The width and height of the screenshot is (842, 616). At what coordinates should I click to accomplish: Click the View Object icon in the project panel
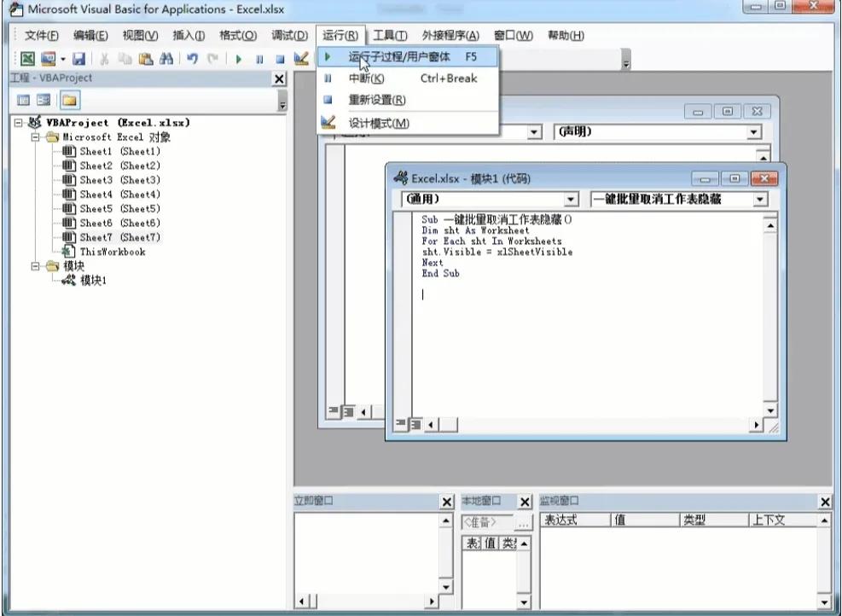pyautogui.click(x=44, y=101)
